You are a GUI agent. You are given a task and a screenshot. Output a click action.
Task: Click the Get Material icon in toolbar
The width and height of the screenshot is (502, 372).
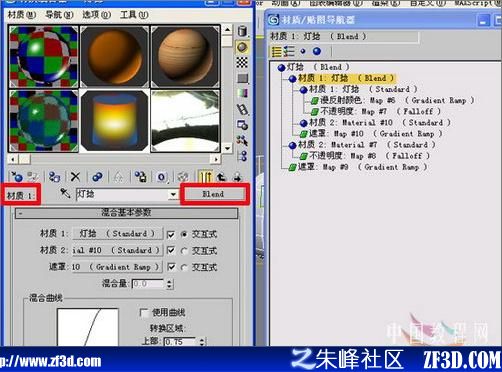pos(17,177)
